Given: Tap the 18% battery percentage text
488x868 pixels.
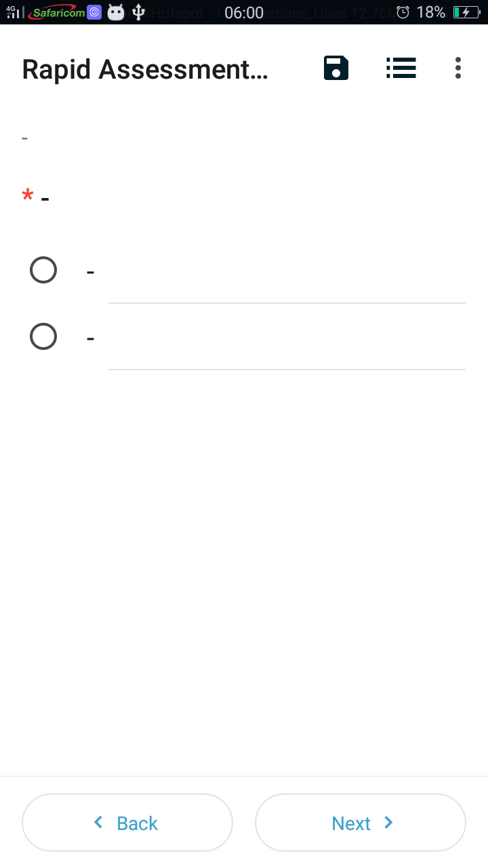Looking at the screenshot, I should pos(431,12).
